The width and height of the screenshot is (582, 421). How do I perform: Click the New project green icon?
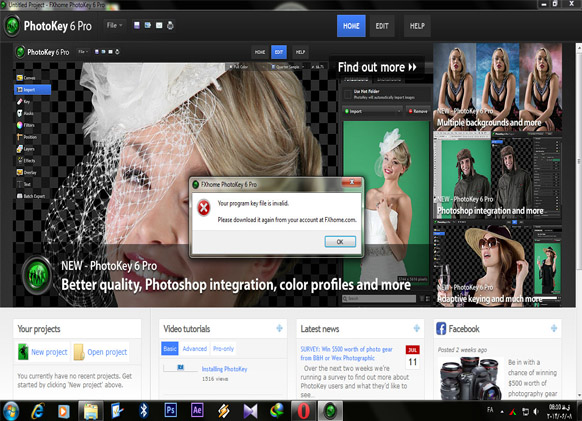[23, 352]
